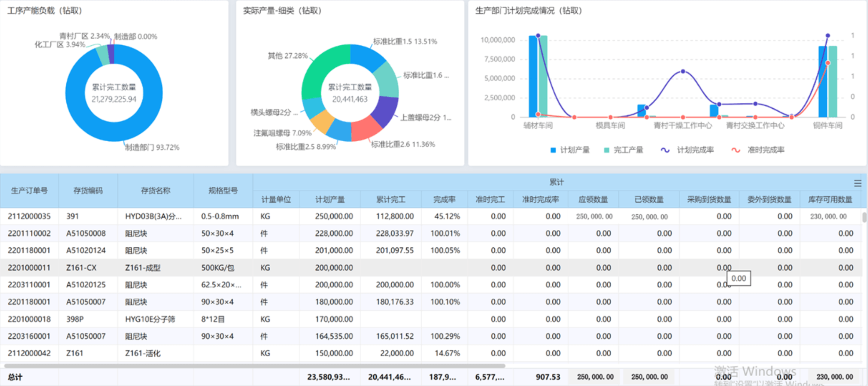Screen dimensions: 868x386
Task: Select the 青村干燥工作中心 completion rate point
Action: click(683, 71)
